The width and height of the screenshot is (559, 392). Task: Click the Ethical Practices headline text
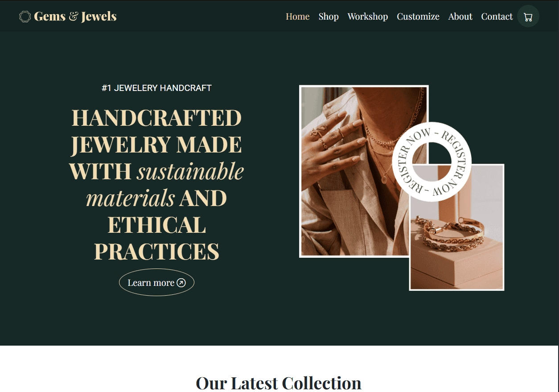156,238
